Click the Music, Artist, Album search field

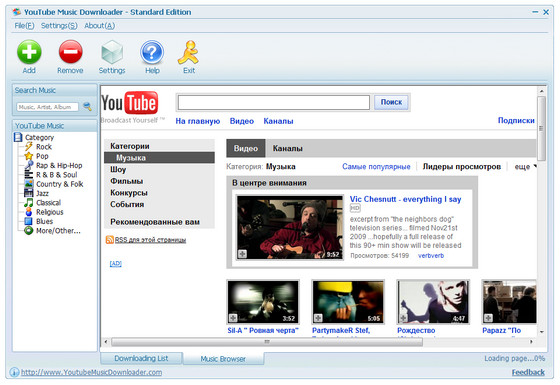[48, 107]
